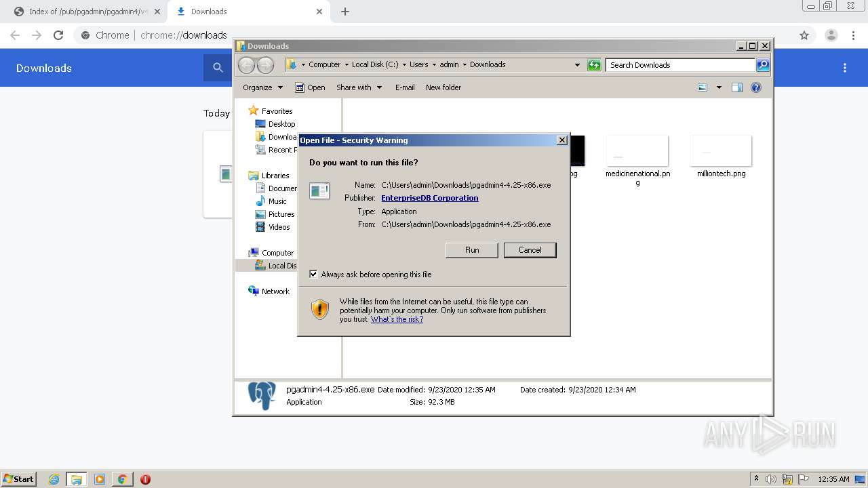Uncheck Always ask before opening this file
Screen dimensions: 868x488
point(313,274)
